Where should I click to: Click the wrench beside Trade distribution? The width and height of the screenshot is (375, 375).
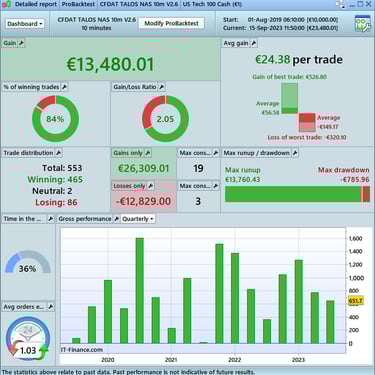point(58,153)
